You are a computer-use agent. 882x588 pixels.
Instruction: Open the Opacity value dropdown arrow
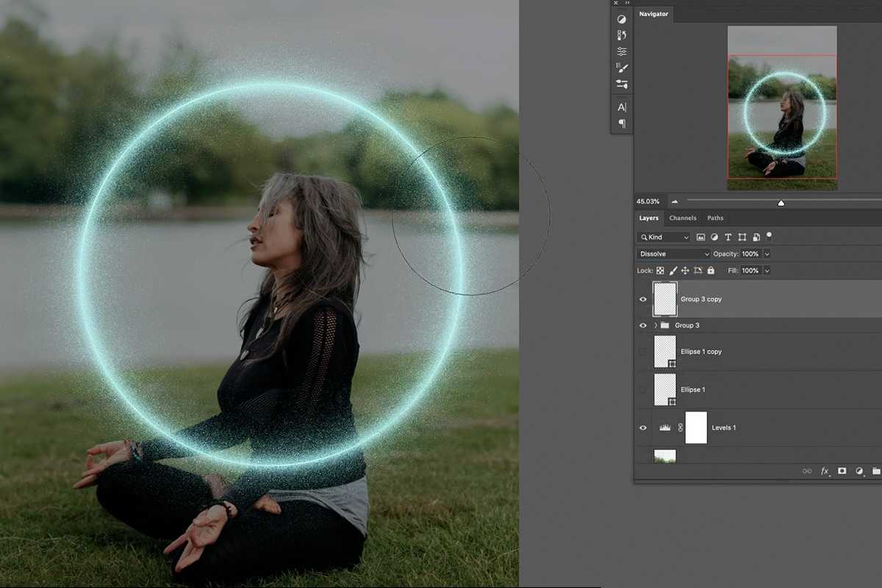767,254
